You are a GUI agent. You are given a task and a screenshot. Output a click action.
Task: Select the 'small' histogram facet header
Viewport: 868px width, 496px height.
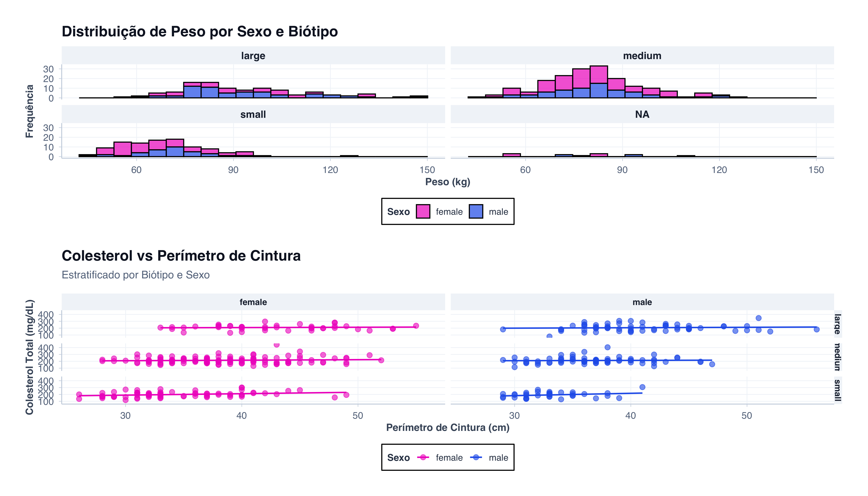coord(253,114)
